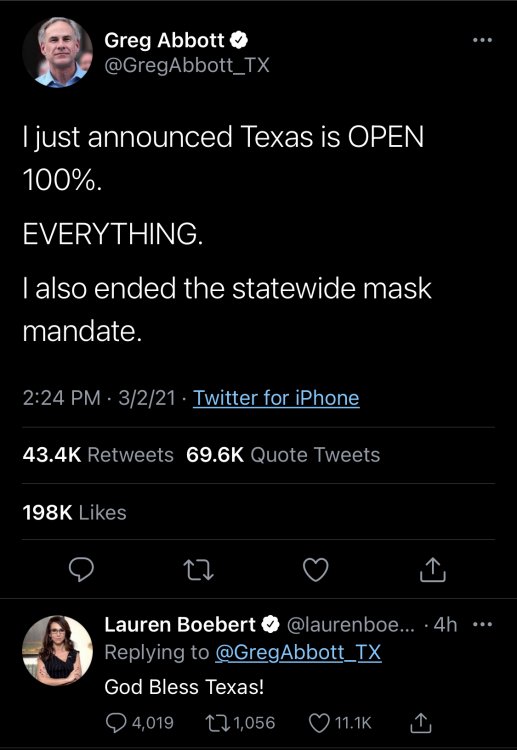517x750 pixels.
Task: Open the more options menu on Greg Abbott's tweet
Action: (x=482, y=40)
